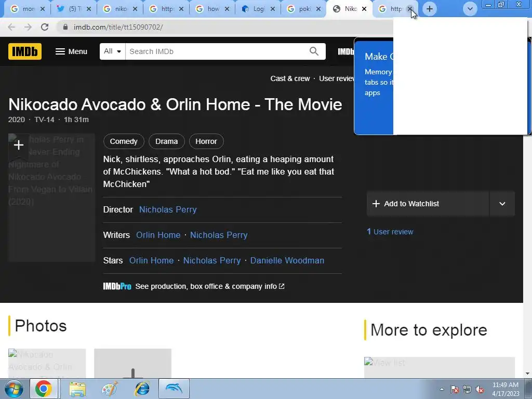The image size is (532, 399).
Task: Open Chrome from the taskbar
Action: tap(44, 389)
